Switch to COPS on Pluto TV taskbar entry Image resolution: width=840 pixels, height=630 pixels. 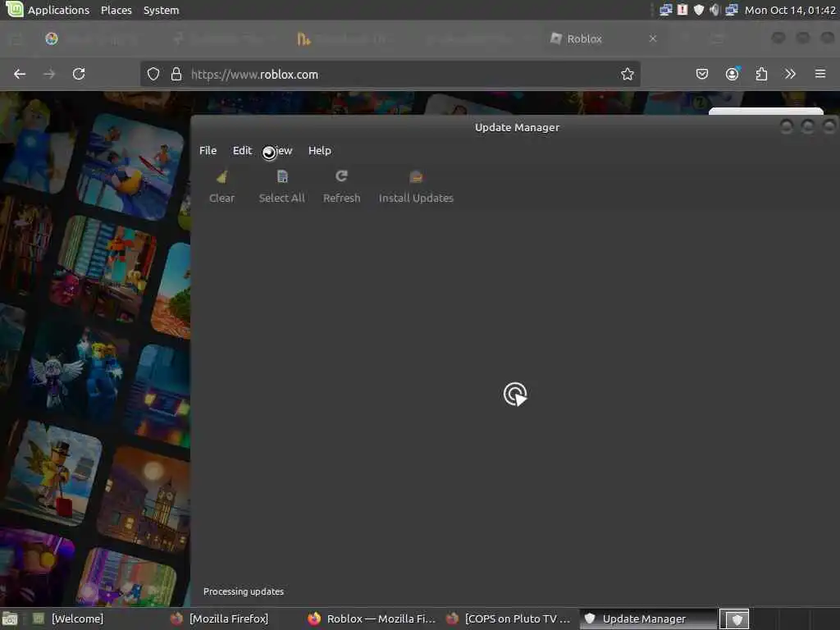pyautogui.click(x=509, y=619)
